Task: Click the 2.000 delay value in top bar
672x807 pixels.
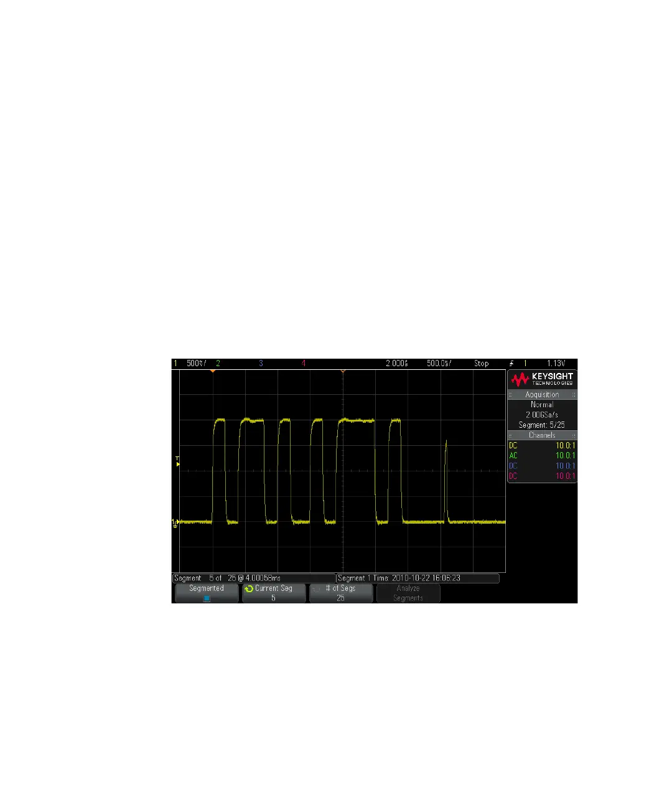Action: 397,363
